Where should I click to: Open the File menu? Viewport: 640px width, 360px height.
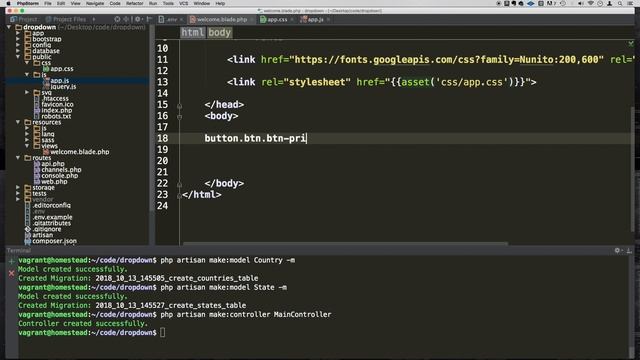click(48, 3)
